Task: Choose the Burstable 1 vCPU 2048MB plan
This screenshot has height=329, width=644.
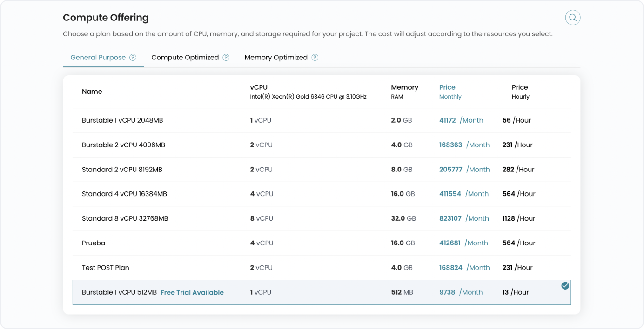Action: pyautogui.click(x=122, y=120)
